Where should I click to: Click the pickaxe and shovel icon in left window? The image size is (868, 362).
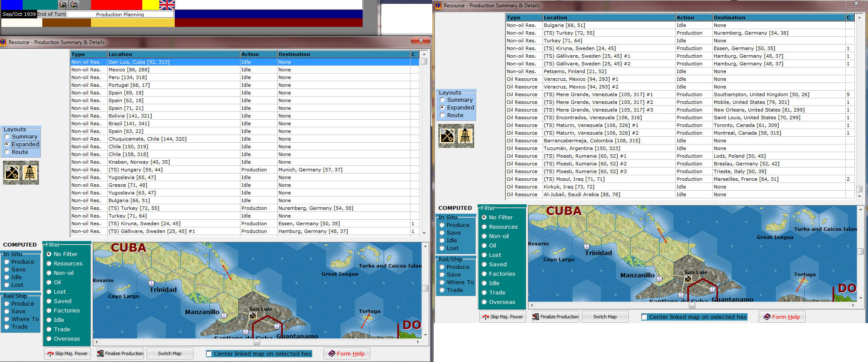point(12,173)
